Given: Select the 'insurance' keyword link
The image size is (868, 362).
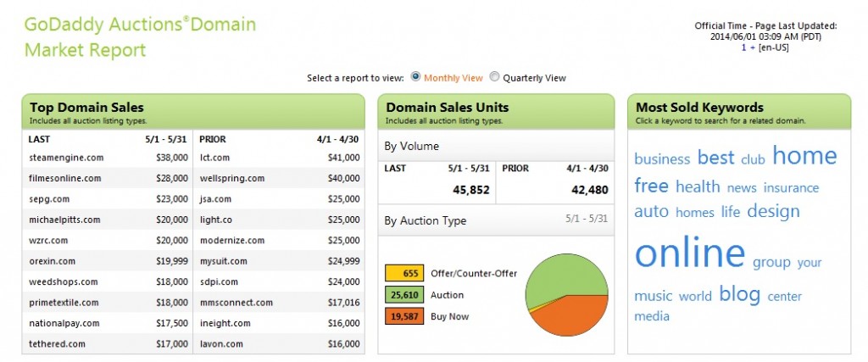Looking at the screenshot, I should (791, 187).
